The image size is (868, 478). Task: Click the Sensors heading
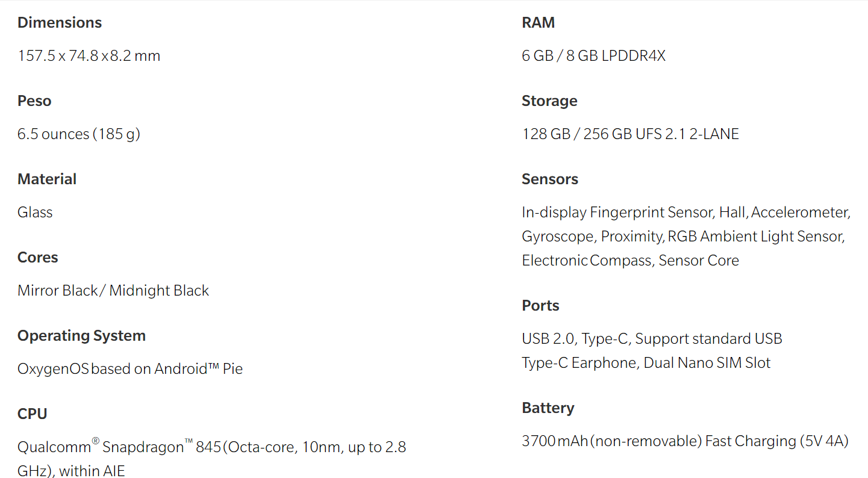coord(550,179)
